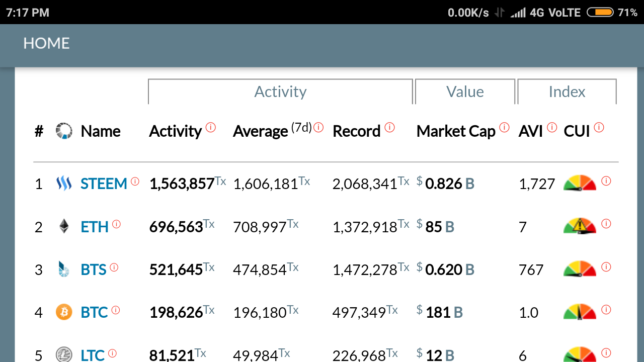Sort by the Activity column header
The width and height of the screenshot is (644, 362).
click(175, 131)
